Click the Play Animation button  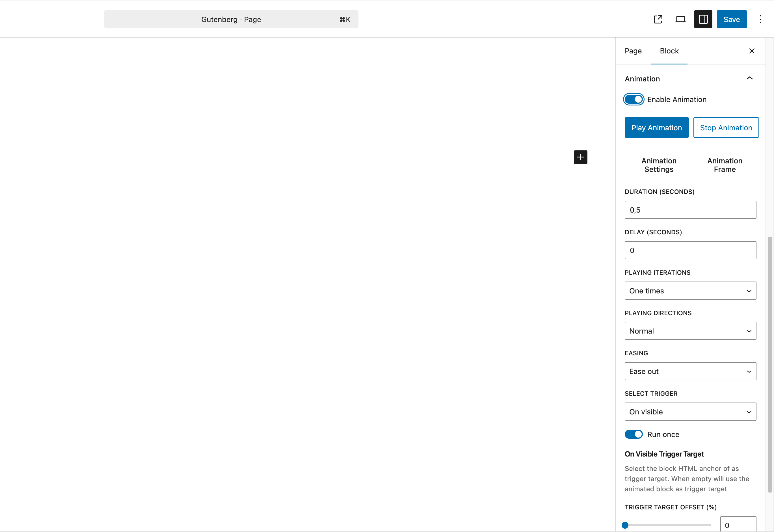656,128
